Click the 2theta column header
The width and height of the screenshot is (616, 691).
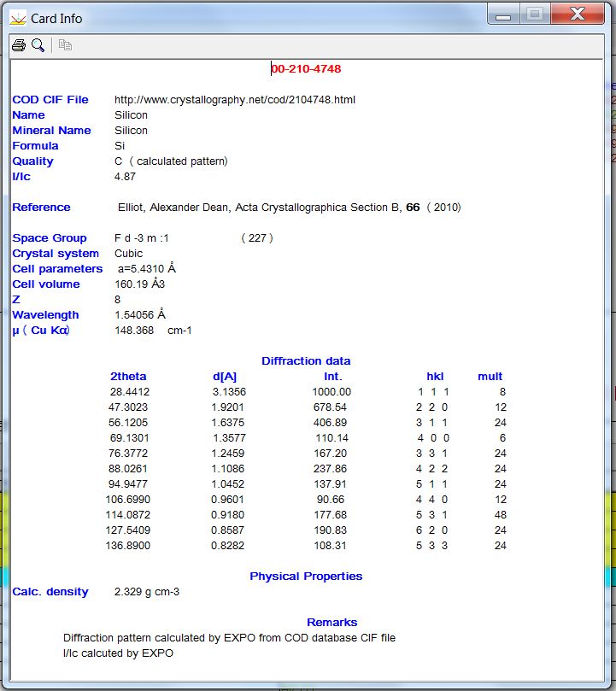pyautogui.click(x=129, y=377)
